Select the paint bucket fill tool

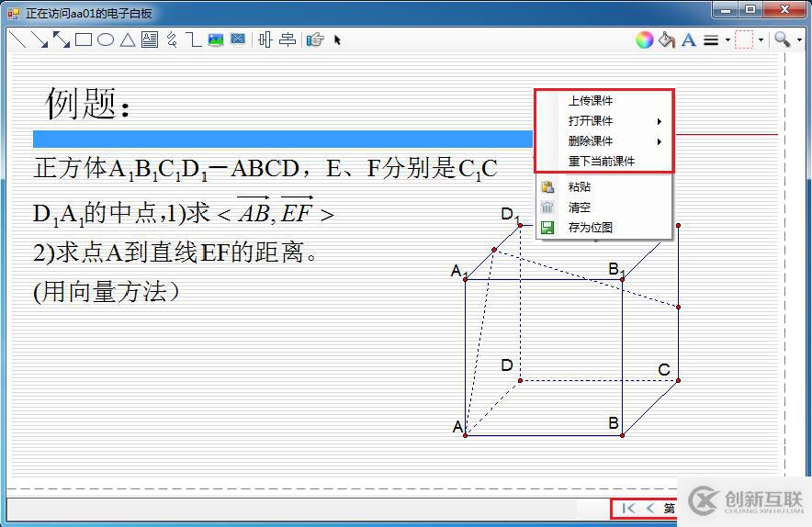pyautogui.click(x=667, y=39)
